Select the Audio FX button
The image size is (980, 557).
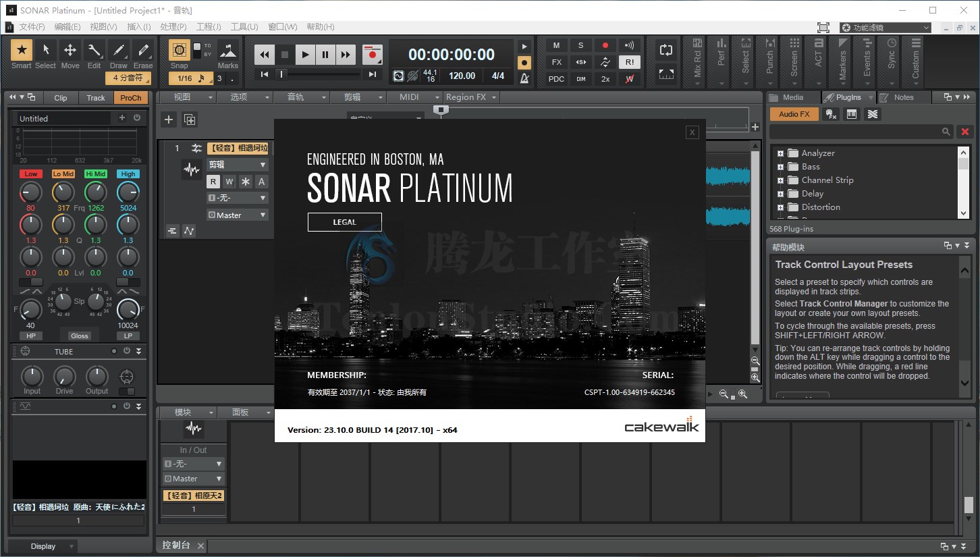794,114
